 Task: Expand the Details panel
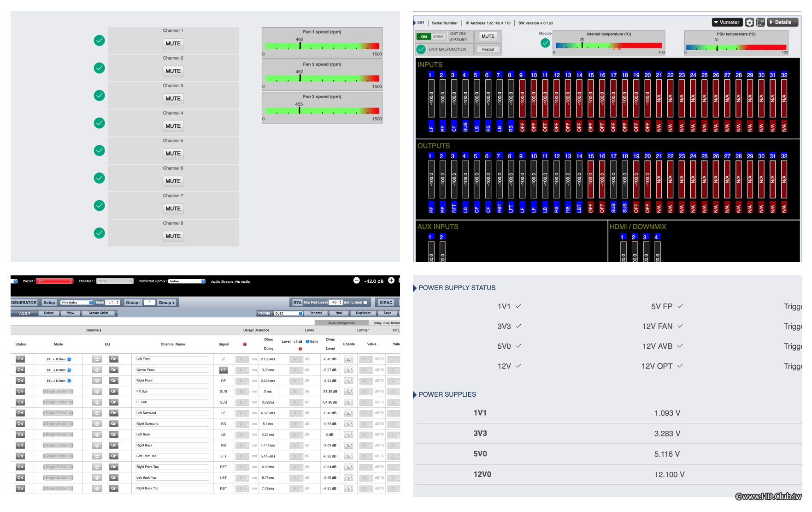(783, 22)
